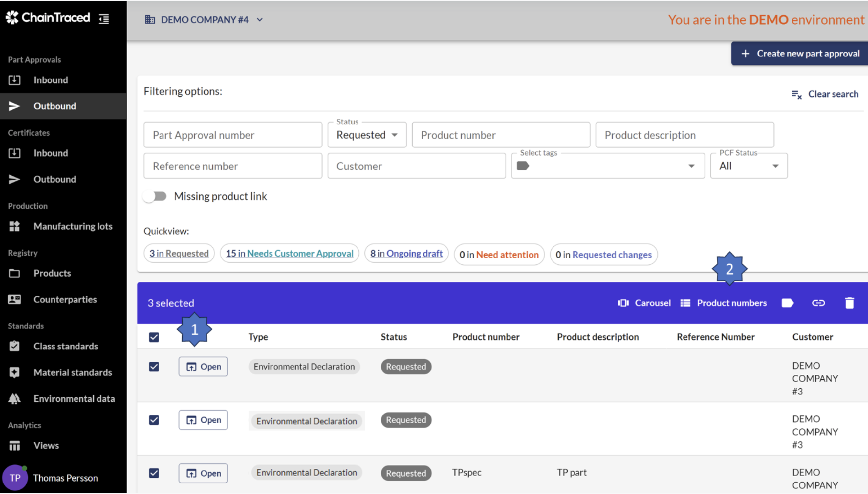Navigate to Part Approvals Inbound
Viewport: 868px width, 494px height.
(x=51, y=80)
